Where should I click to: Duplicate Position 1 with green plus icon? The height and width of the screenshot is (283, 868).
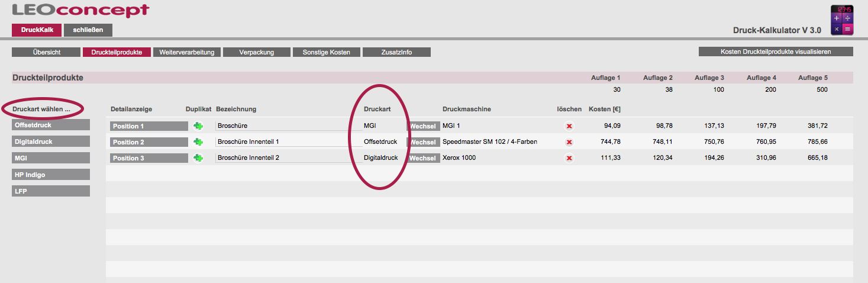coord(198,126)
